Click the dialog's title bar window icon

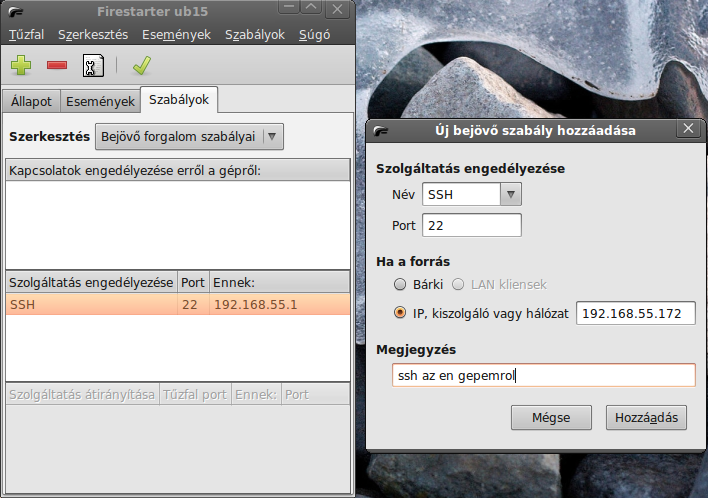[x=380, y=130]
